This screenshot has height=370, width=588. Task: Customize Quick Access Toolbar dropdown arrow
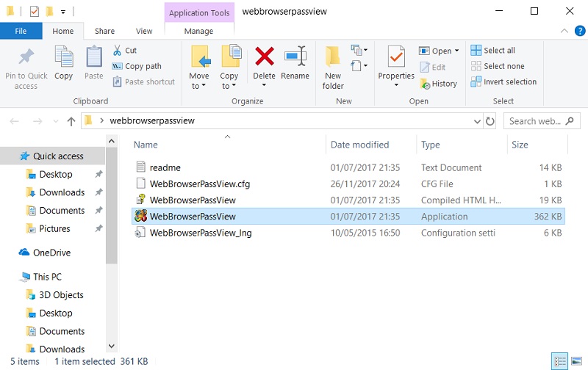(63, 12)
